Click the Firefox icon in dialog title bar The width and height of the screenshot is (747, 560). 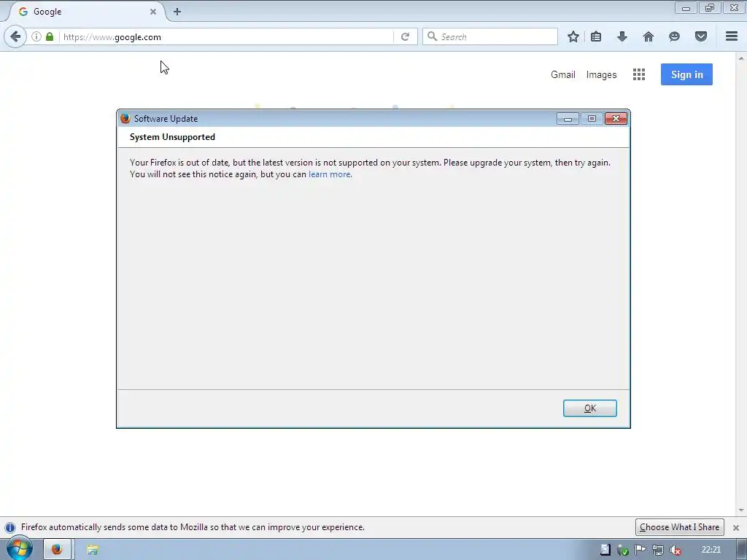tap(125, 119)
